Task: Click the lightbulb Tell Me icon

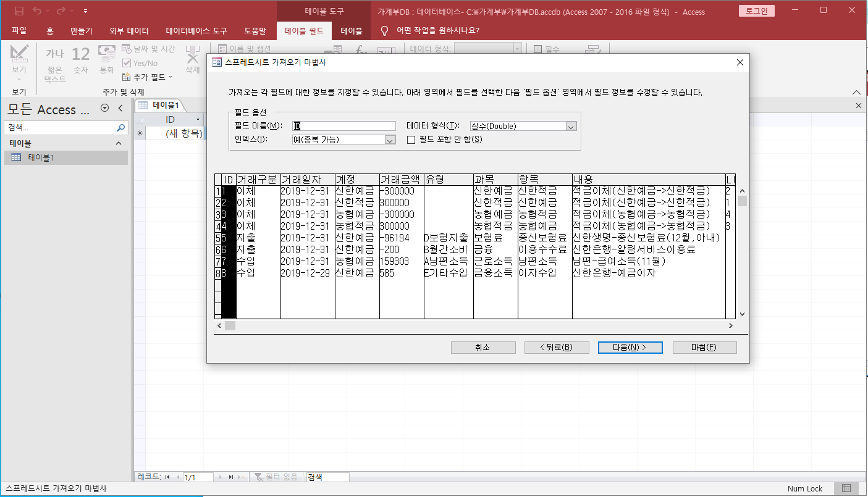Action: (x=385, y=30)
